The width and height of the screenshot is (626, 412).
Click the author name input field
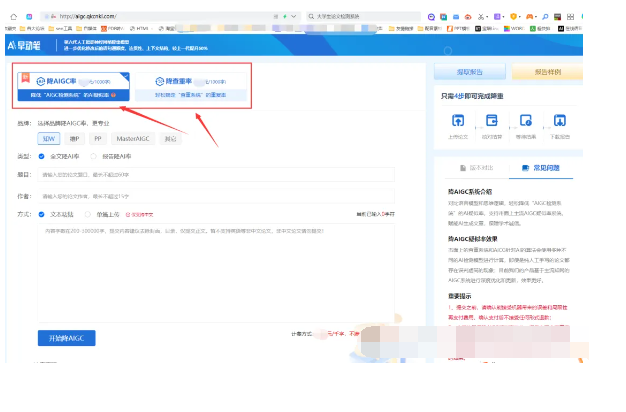pyautogui.click(x=216, y=196)
